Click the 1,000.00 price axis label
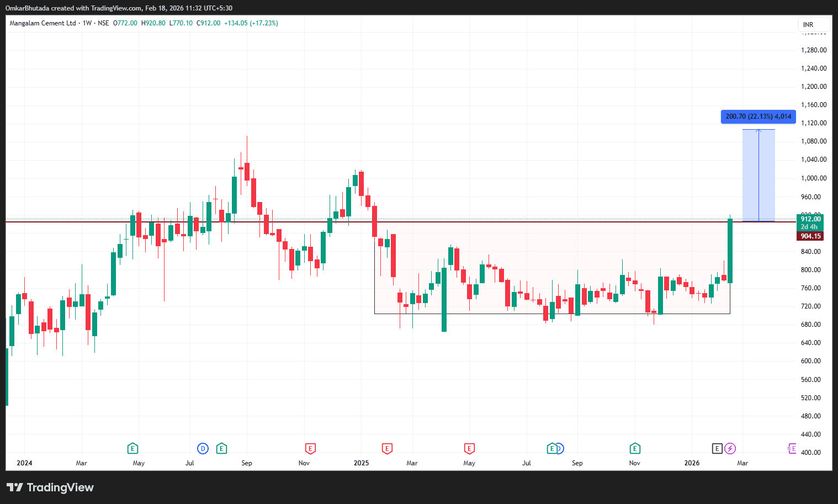This screenshot has width=838, height=504. pos(814,178)
